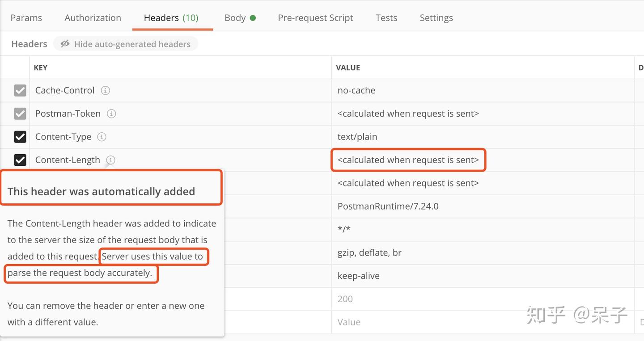
Task: Switch to the Params tab
Action: [26, 17]
